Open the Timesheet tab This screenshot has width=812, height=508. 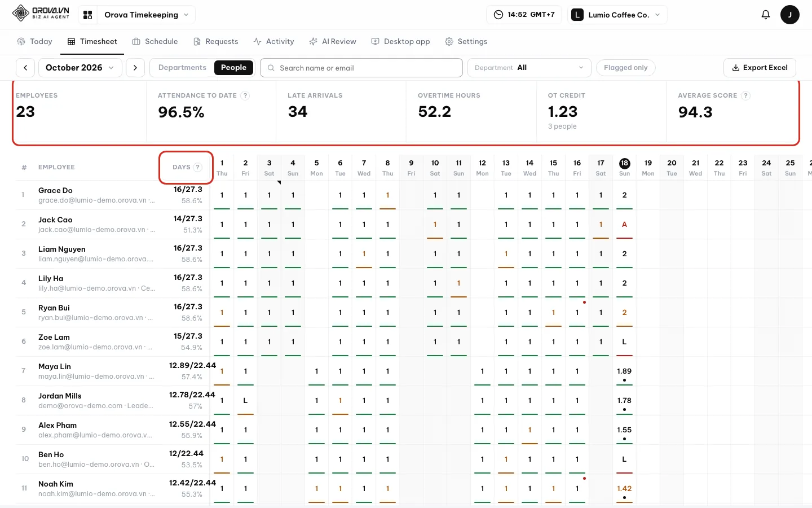pos(92,42)
